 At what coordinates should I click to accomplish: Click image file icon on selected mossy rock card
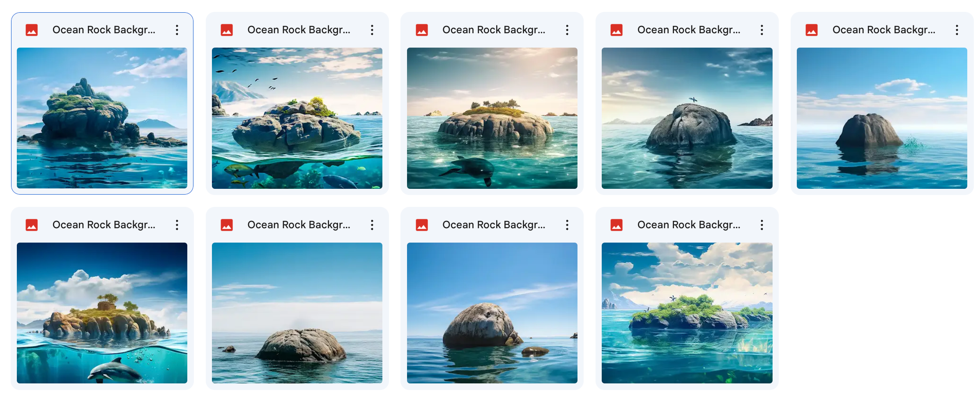coord(32,30)
